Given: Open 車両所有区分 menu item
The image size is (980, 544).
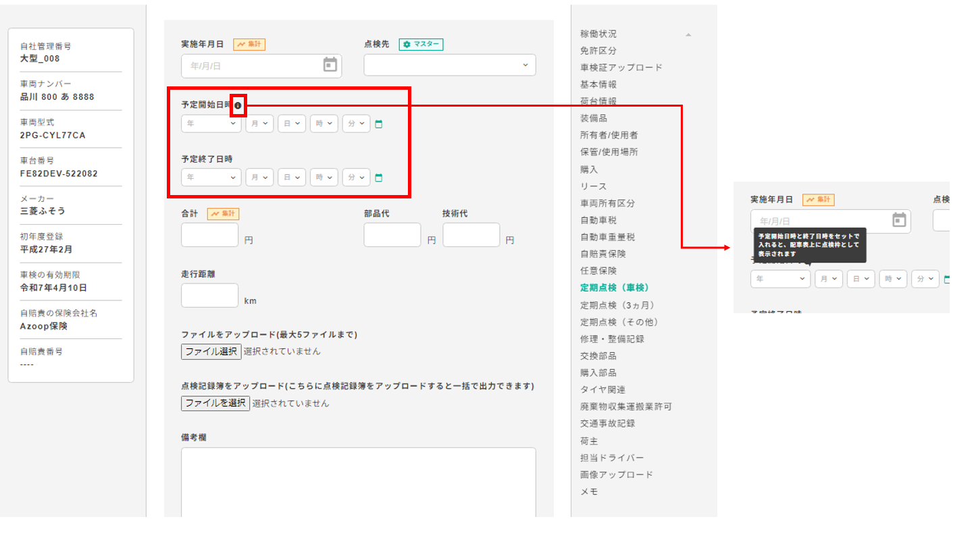Looking at the screenshot, I should coord(608,203).
